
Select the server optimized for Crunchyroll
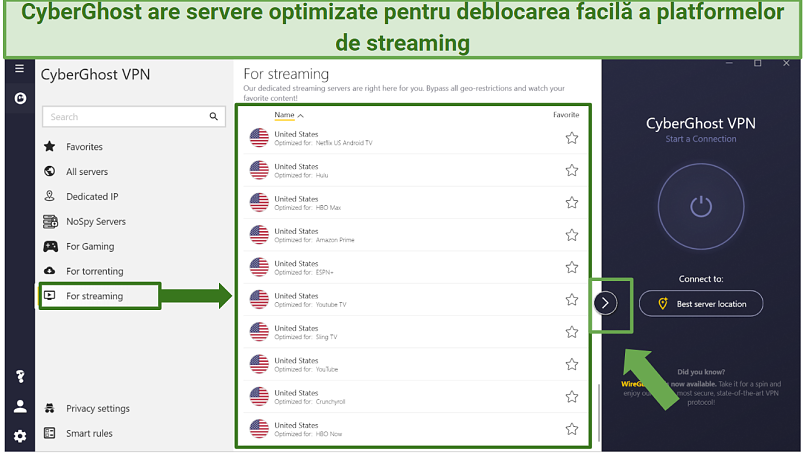click(x=415, y=397)
